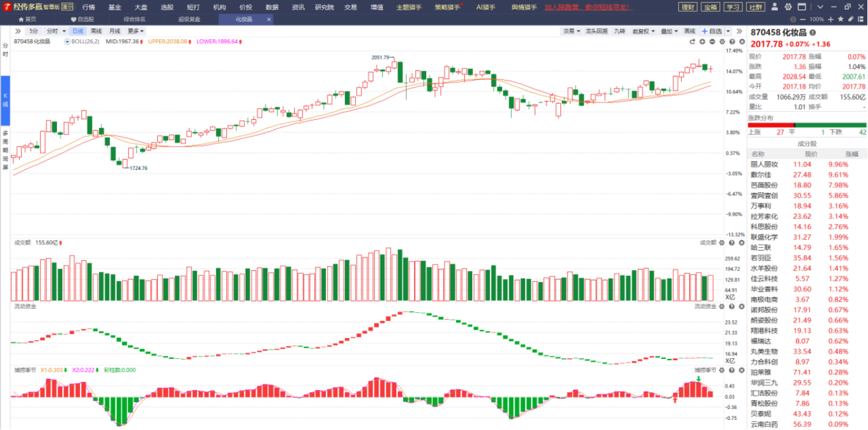868x430 pixels.
Task: Open settings gear in the title bar
Action: click(788, 7)
